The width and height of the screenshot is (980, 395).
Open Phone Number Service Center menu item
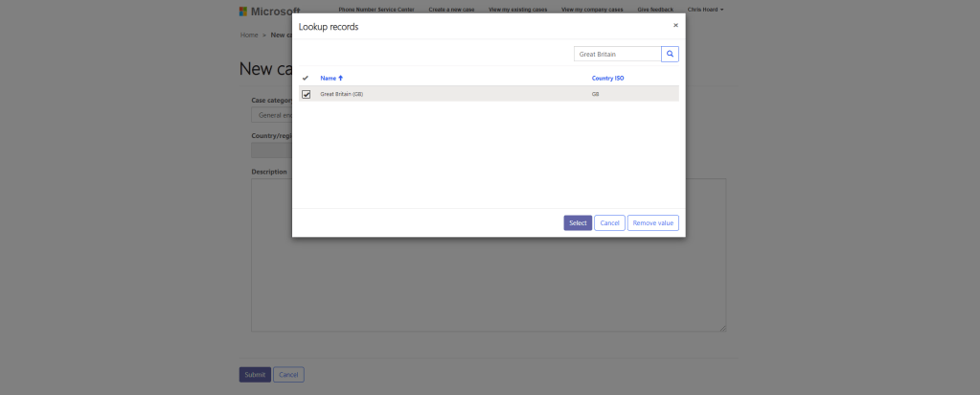coord(376,10)
